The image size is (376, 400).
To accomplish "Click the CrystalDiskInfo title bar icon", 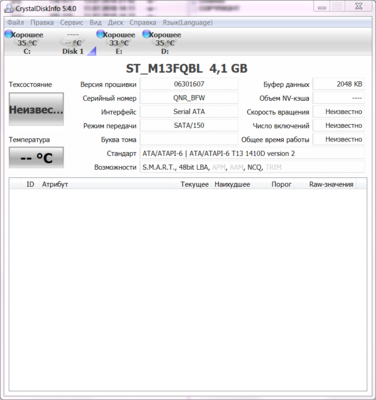I will click(9, 8).
